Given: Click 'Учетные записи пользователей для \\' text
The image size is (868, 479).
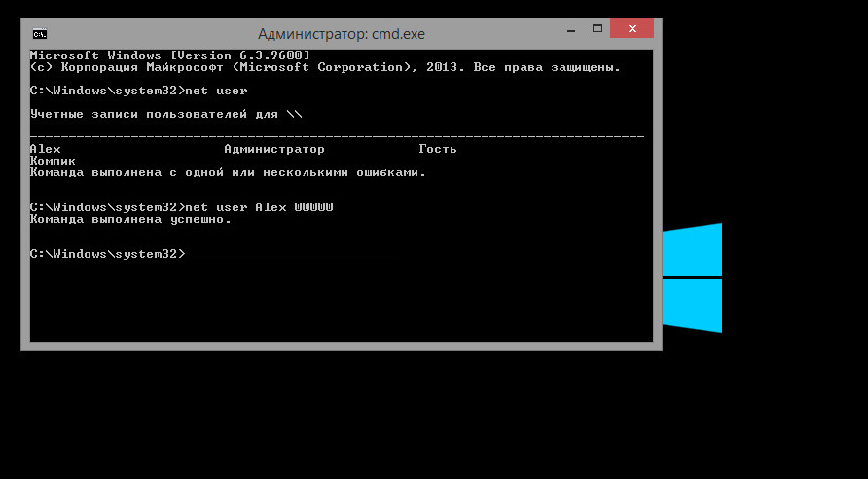Looking at the screenshot, I should pyautogui.click(x=166, y=115).
